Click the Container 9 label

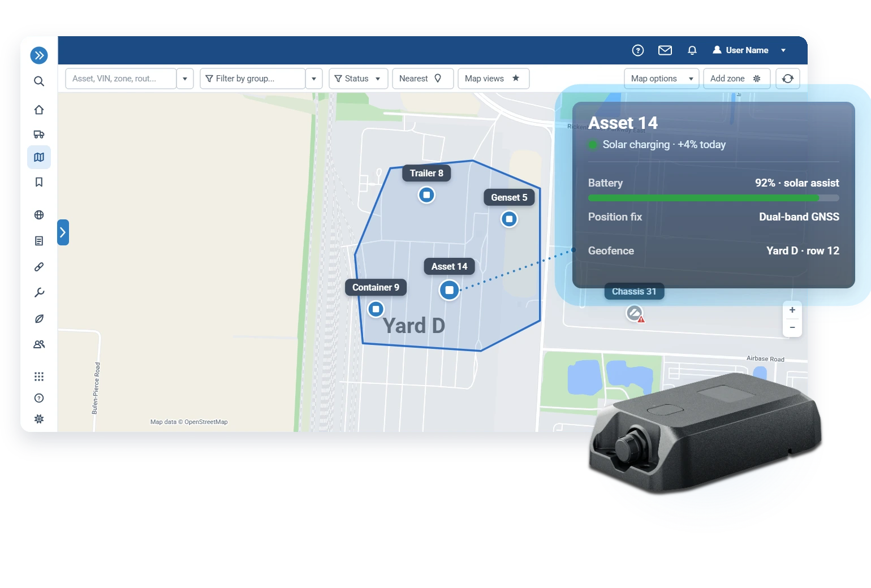[376, 287]
